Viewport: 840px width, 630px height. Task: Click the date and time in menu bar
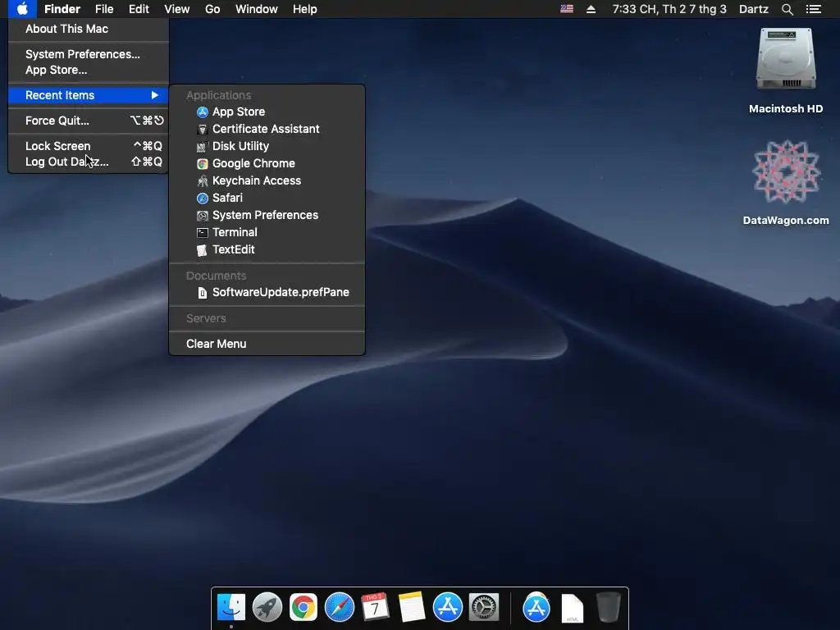tap(669, 9)
